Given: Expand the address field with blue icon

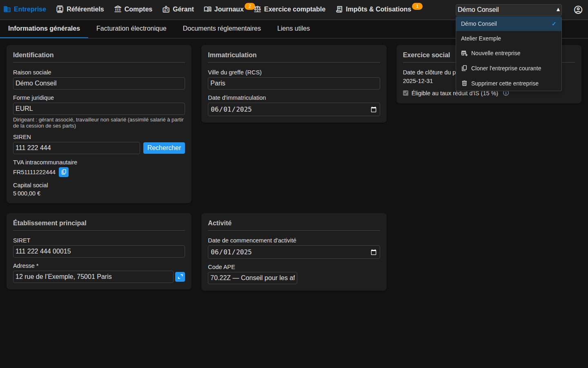Looking at the screenshot, I should tap(180, 277).
